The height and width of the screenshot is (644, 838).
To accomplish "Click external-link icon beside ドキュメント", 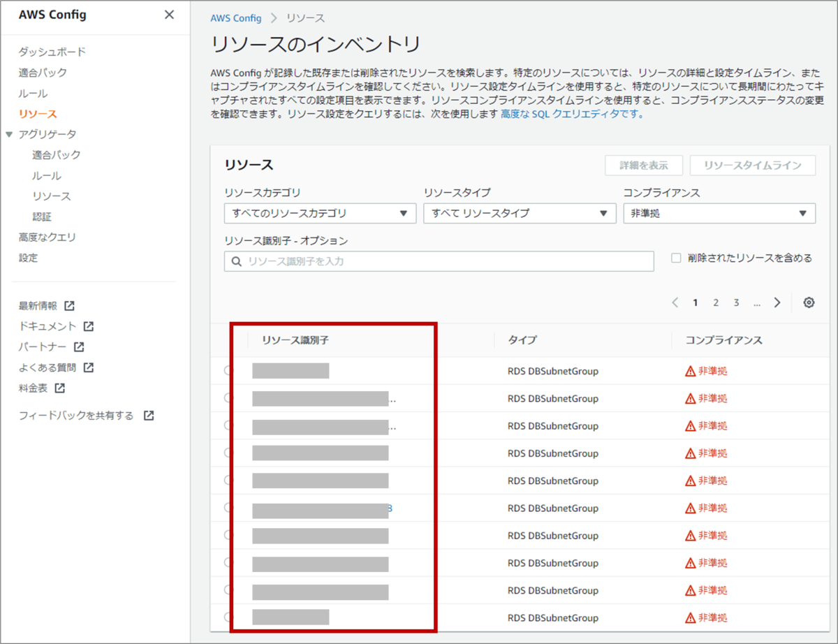I will [89, 326].
